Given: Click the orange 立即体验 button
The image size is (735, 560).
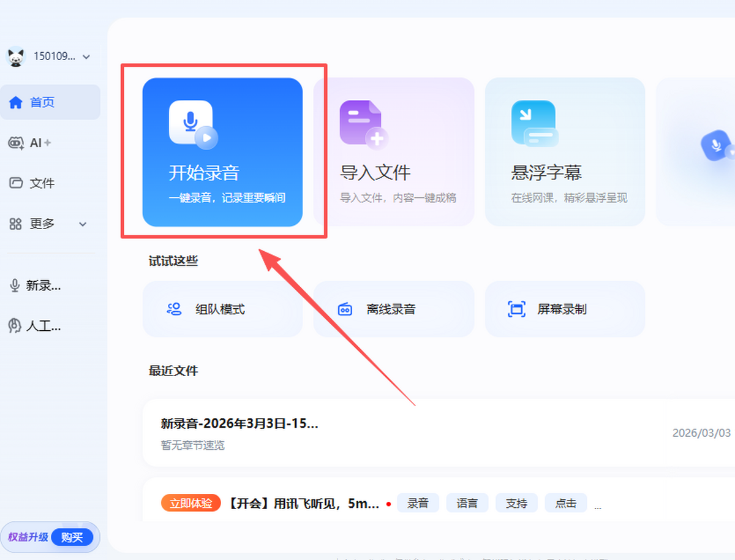Looking at the screenshot, I should click(191, 504).
